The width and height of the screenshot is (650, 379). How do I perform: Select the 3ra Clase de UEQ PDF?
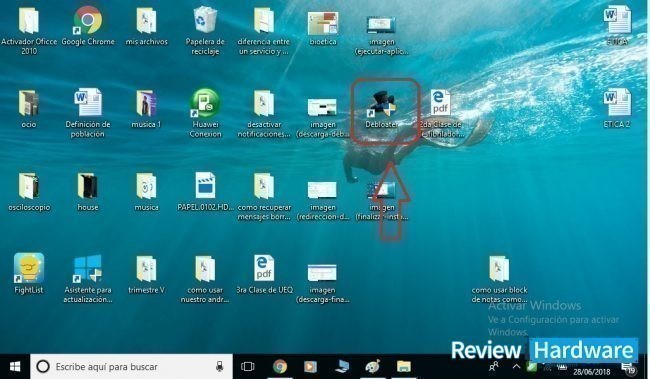coord(264,274)
